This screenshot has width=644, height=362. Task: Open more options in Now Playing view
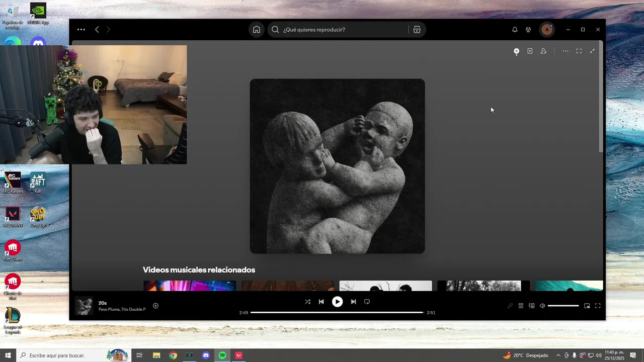[566, 51]
